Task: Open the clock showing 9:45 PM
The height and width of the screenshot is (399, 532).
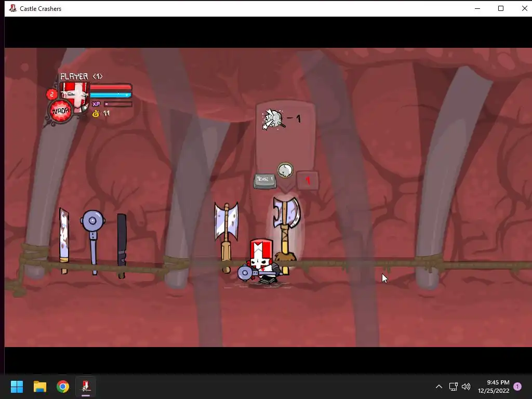Action: (x=494, y=387)
